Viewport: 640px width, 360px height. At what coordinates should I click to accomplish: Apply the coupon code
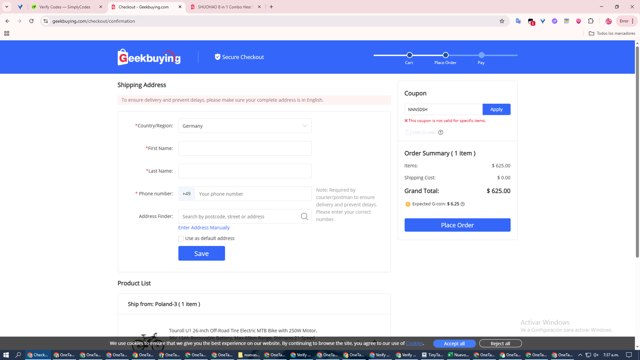[496, 109]
